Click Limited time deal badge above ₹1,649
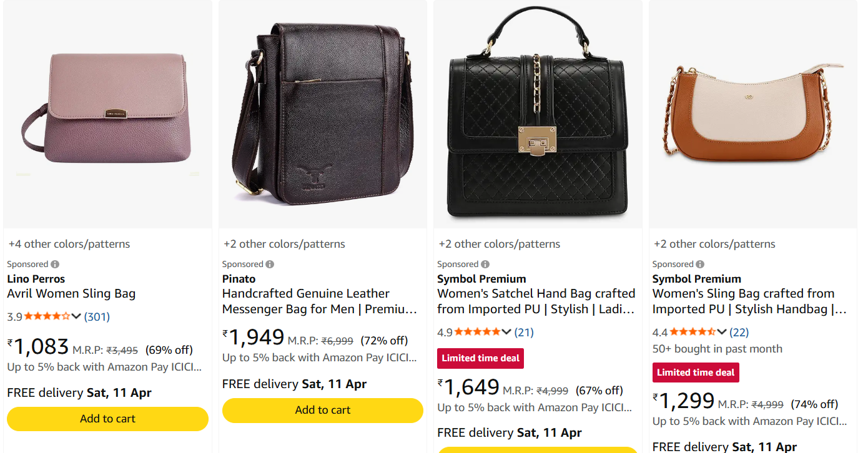The width and height of the screenshot is (868, 453). (x=480, y=358)
